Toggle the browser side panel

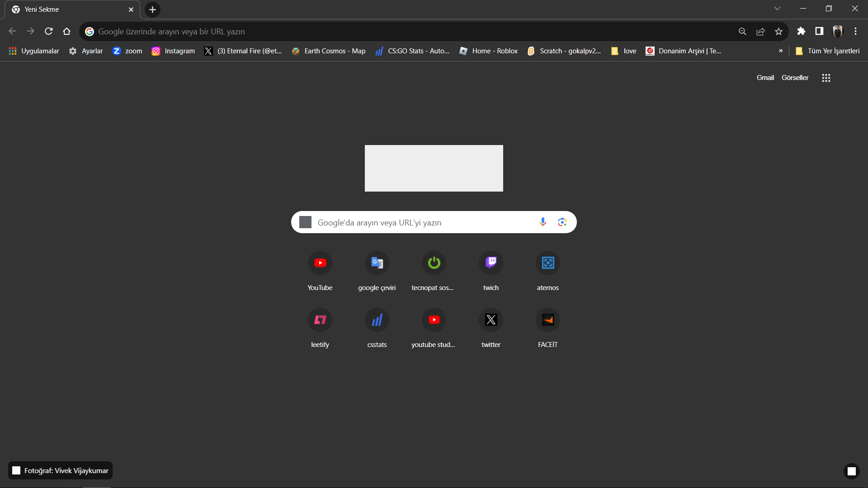tap(819, 31)
